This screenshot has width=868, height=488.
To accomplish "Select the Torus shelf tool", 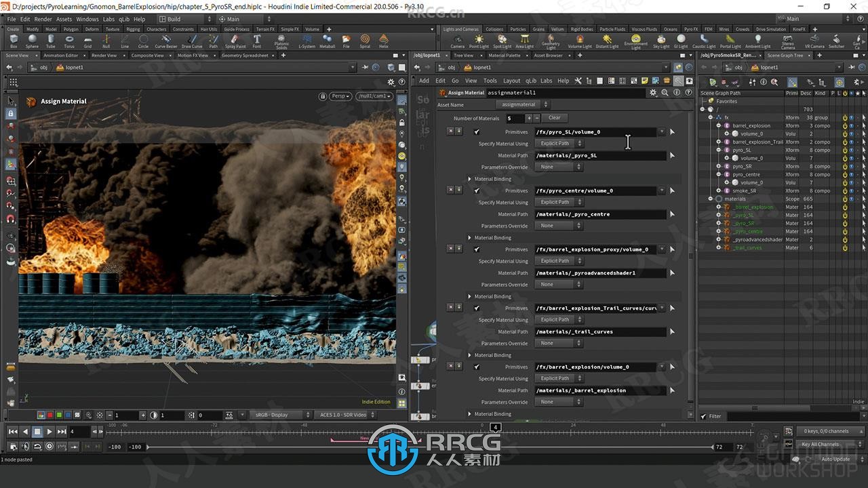I will 69,41.
